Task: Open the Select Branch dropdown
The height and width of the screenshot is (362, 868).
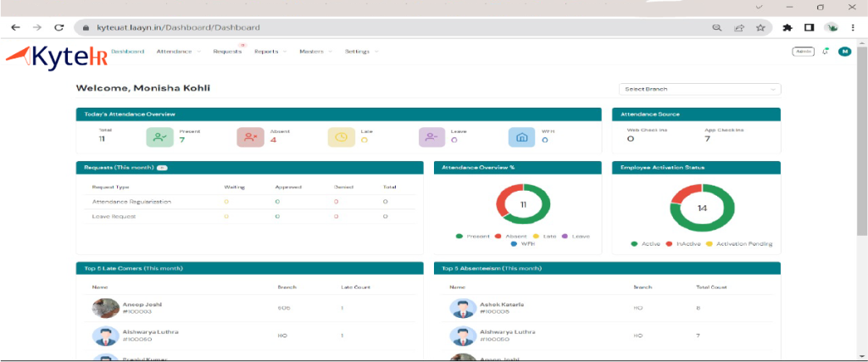Action: 699,89
